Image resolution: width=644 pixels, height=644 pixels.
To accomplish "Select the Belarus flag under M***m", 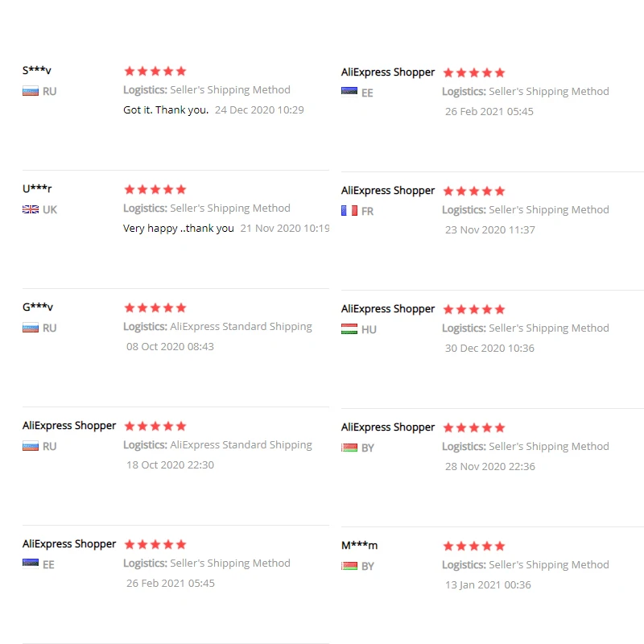I will click(x=349, y=566).
